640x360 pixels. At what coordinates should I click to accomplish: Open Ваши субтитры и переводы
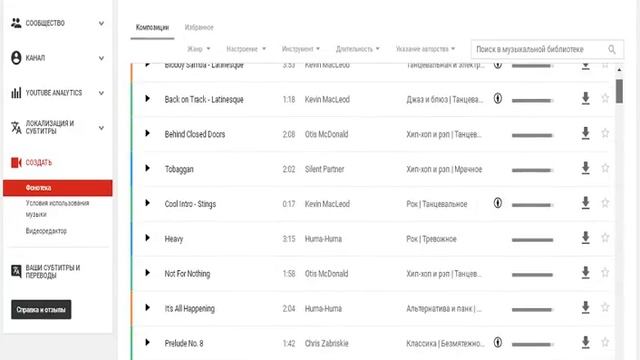[53, 271]
